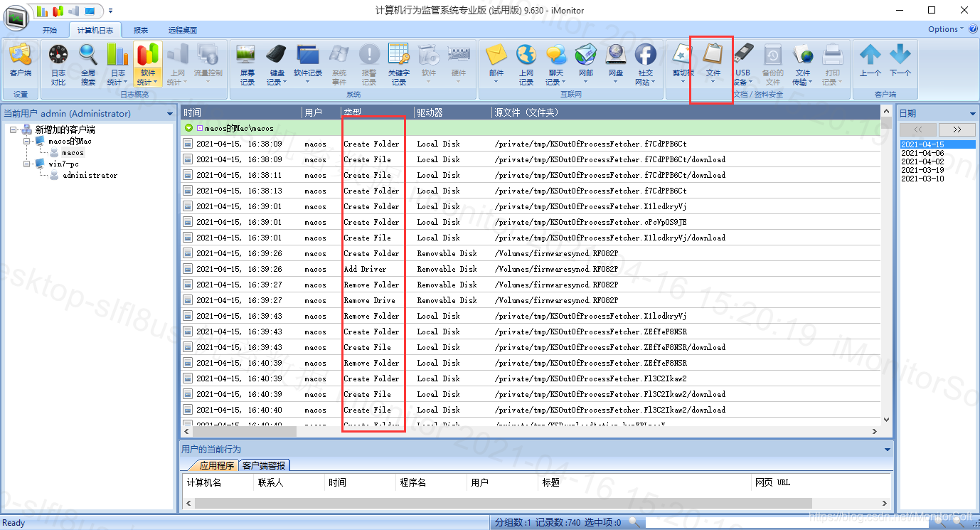This screenshot has height=530, width=980.
Task: Select date 2021-03-19
Action: point(922,170)
